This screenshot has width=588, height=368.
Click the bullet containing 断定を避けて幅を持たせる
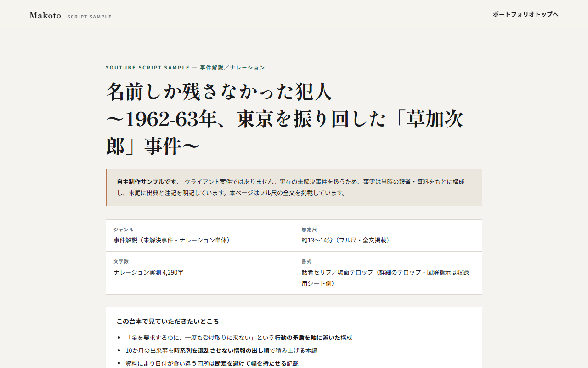pos(212,363)
